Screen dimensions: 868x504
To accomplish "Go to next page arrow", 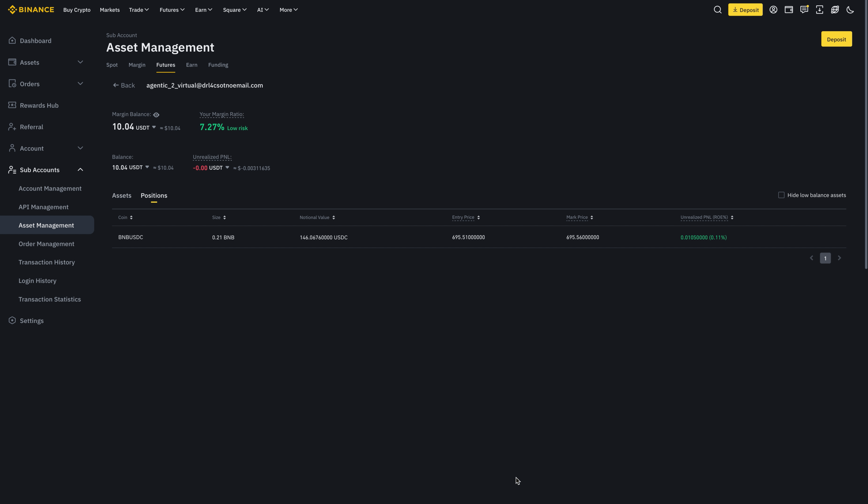I will pos(839,258).
